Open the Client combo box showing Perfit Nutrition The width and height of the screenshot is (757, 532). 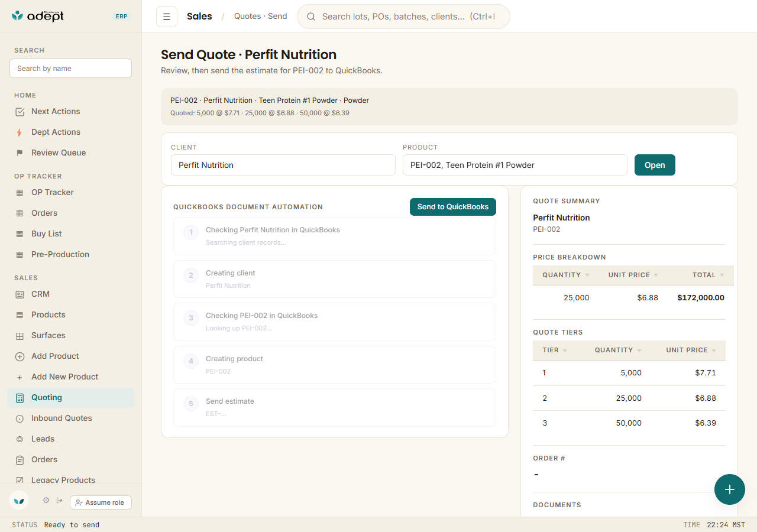click(x=283, y=165)
